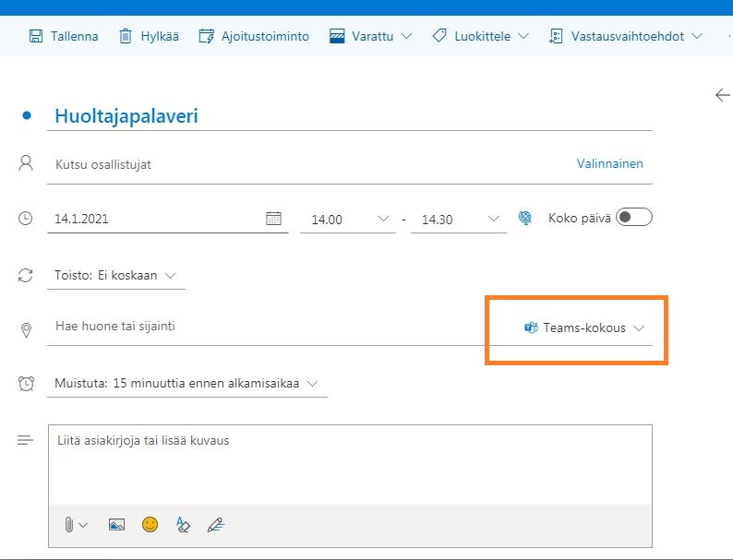Open the Luokittele categorize menu
Image resolution: width=733 pixels, height=560 pixels.
pyautogui.click(x=480, y=36)
